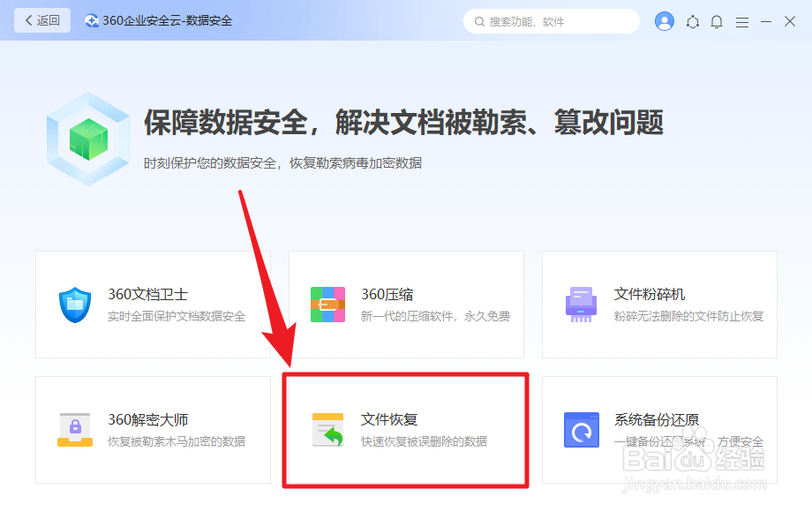This screenshot has width=812, height=512.
Task: Click the 360企业安全云-数据安全 window title
Action: click(x=168, y=20)
